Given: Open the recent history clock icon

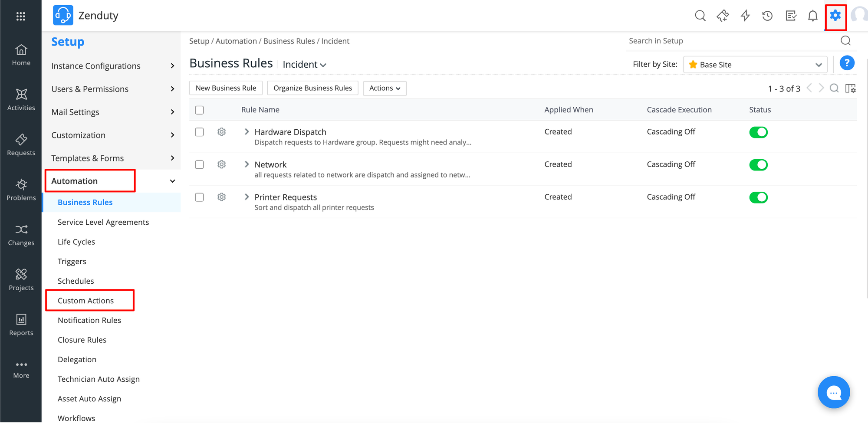Looking at the screenshot, I should click(x=767, y=16).
